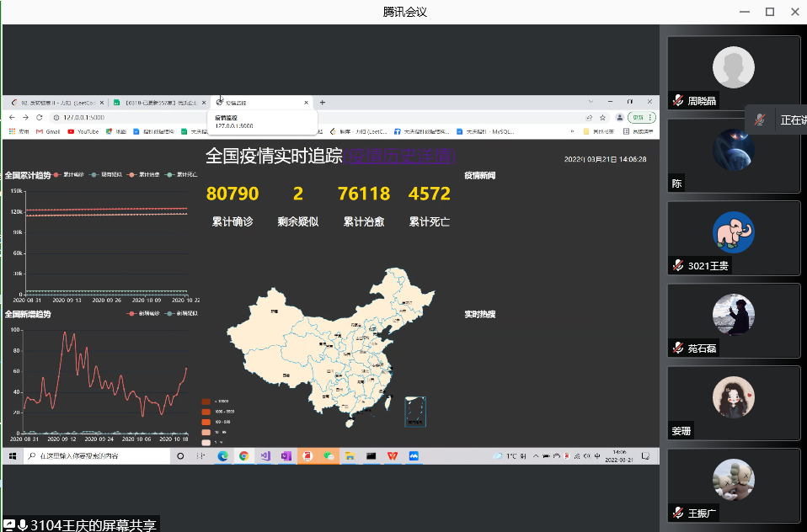Screen dimensions: 807x532
Task: Open the Chrome icon in taskbar
Action: click(243, 455)
